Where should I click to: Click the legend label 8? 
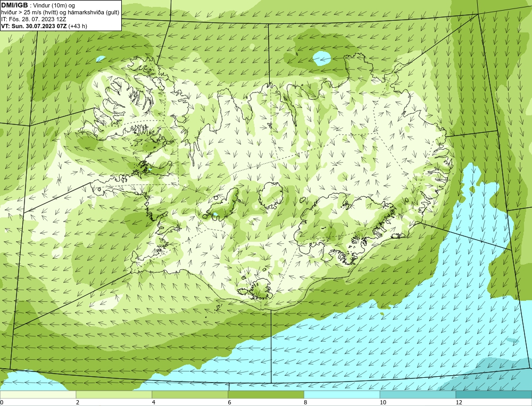(x=306, y=402)
